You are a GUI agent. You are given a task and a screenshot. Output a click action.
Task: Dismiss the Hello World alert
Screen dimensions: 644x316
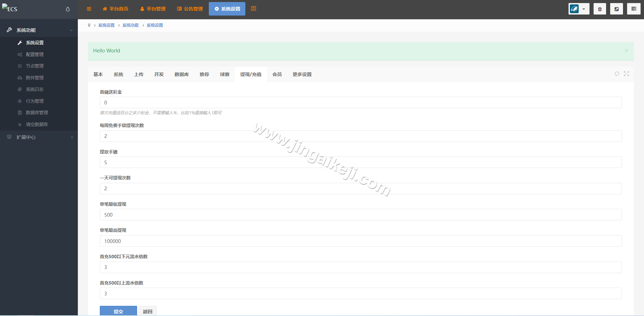click(x=626, y=51)
